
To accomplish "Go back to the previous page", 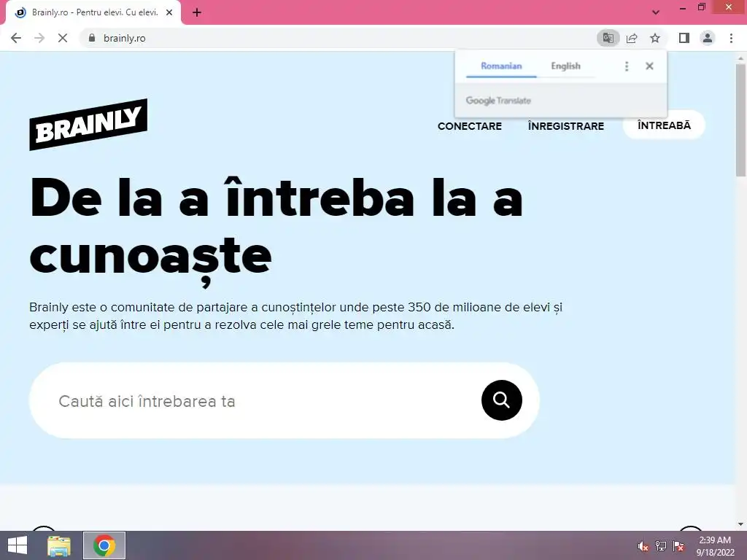I will click(16, 38).
